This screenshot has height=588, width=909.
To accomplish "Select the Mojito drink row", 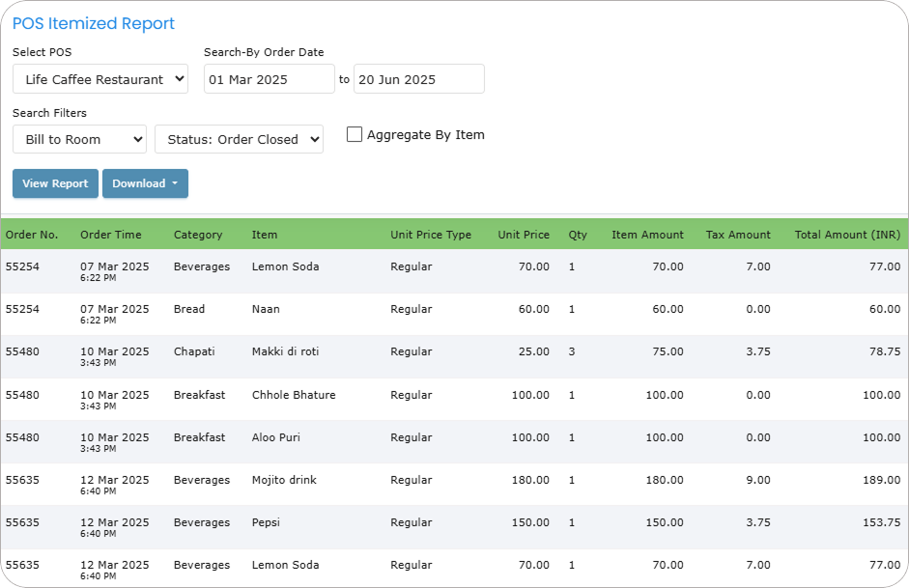I will coord(454,480).
